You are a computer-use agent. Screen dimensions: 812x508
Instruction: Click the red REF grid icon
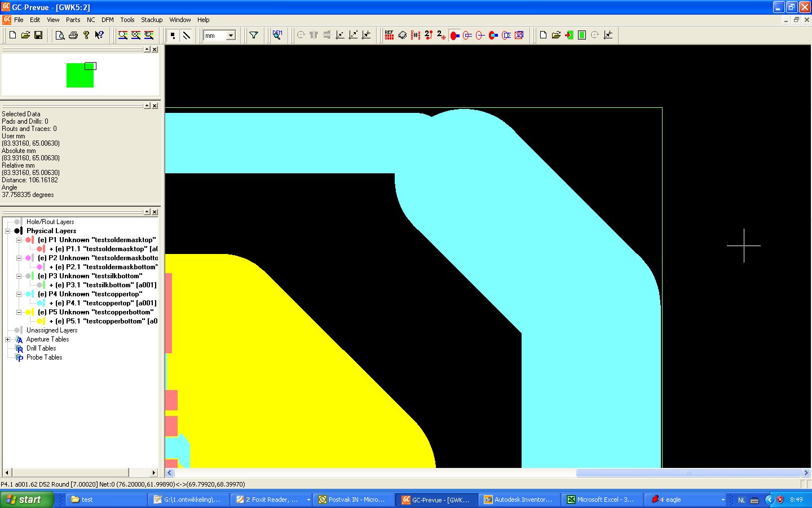pyautogui.click(x=389, y=35)
